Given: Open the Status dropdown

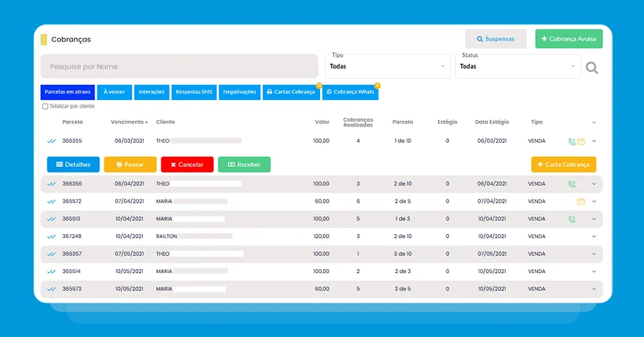Looking at the screenshot, I should click(518, 66).
